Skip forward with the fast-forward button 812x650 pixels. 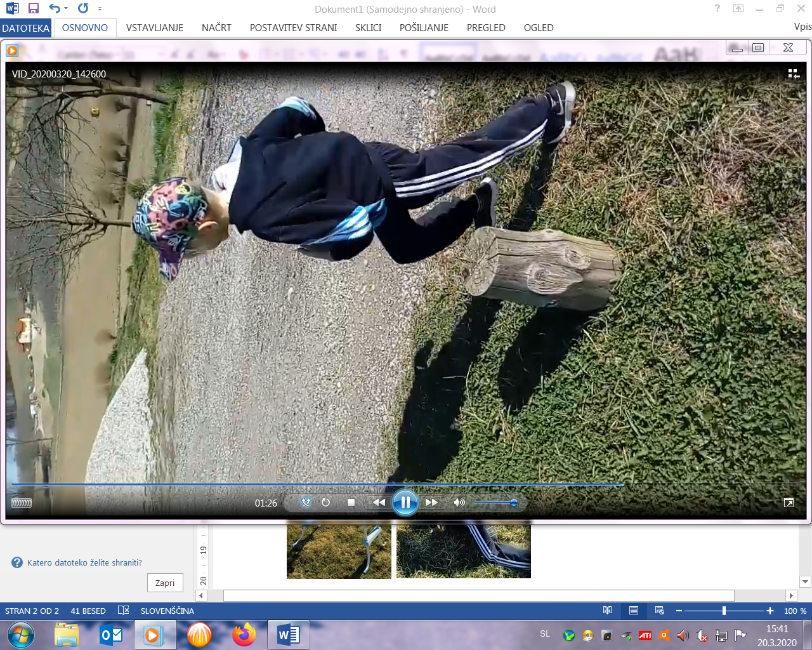pos(431,503)
